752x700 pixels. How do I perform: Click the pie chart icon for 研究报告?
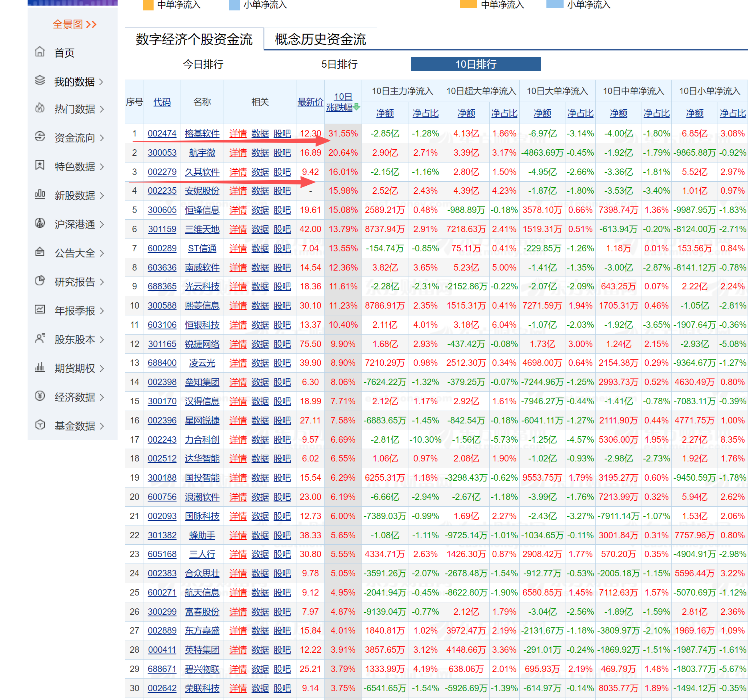tap(40, 281)
